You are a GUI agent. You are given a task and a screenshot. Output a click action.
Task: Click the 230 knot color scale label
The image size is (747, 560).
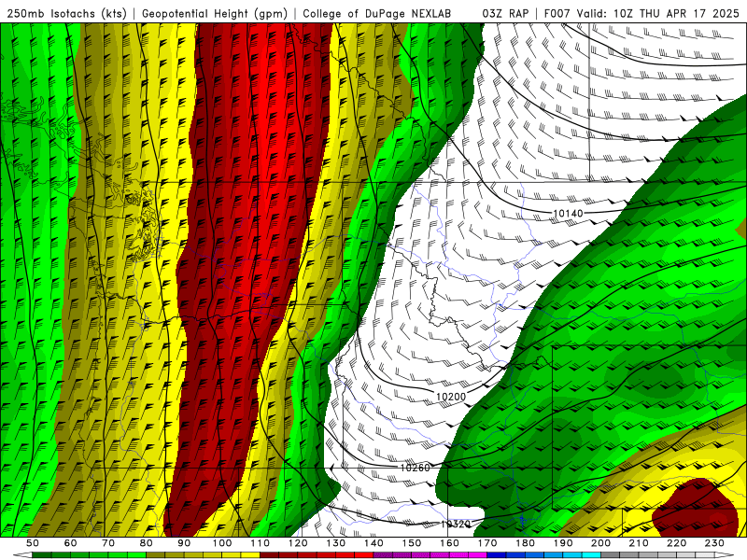coord(714,543)
